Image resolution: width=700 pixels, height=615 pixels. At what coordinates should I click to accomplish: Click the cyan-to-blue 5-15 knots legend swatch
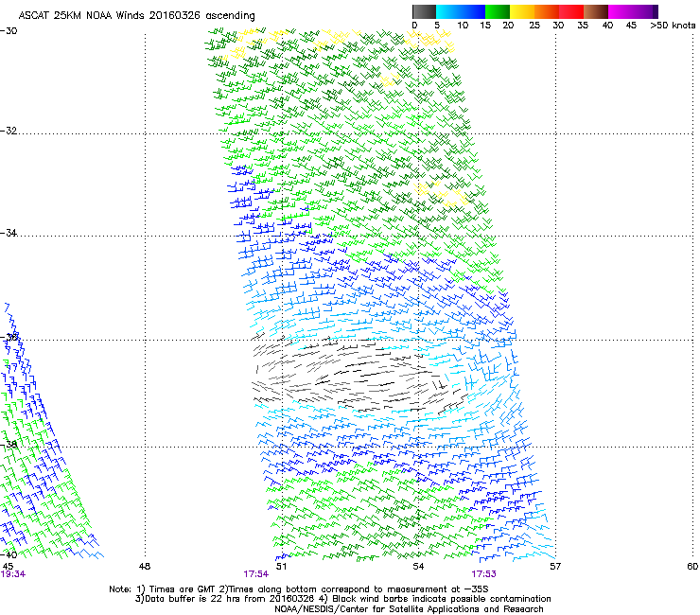(461, 11)
